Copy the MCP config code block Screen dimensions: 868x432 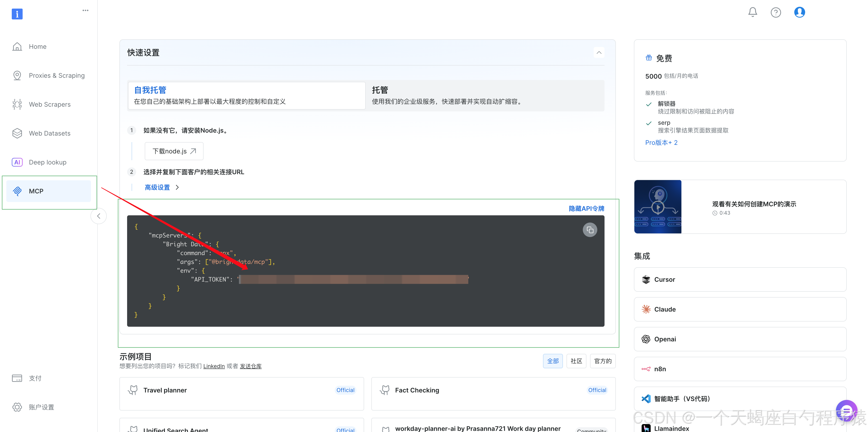(590, 230)
